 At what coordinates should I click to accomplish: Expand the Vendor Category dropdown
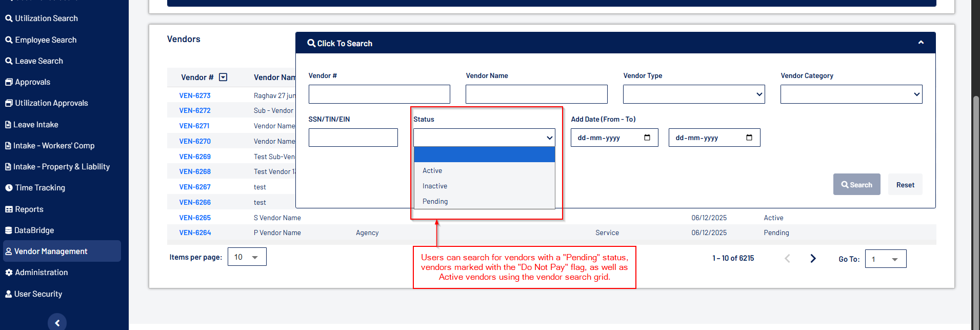[x=851, y=94]
